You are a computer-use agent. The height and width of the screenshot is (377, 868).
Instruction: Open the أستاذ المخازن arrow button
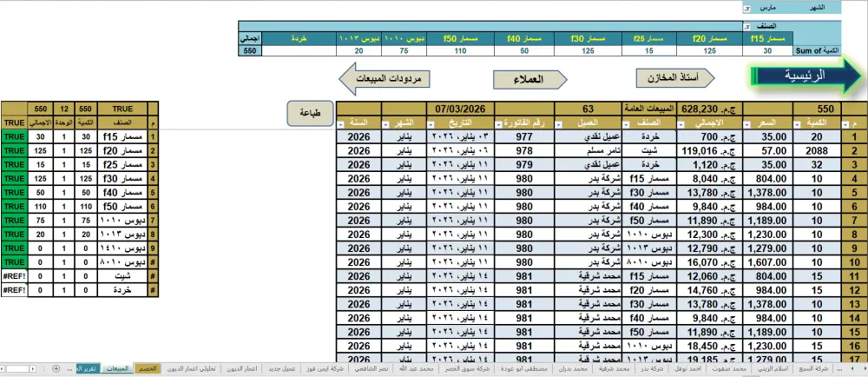pos(674,78)
